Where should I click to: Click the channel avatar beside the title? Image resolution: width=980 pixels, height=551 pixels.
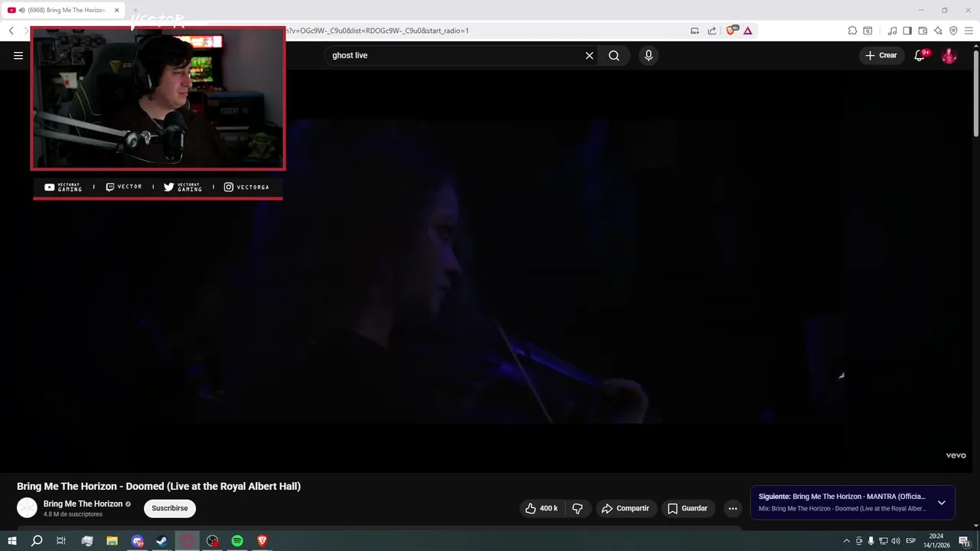tap(27, 507)
